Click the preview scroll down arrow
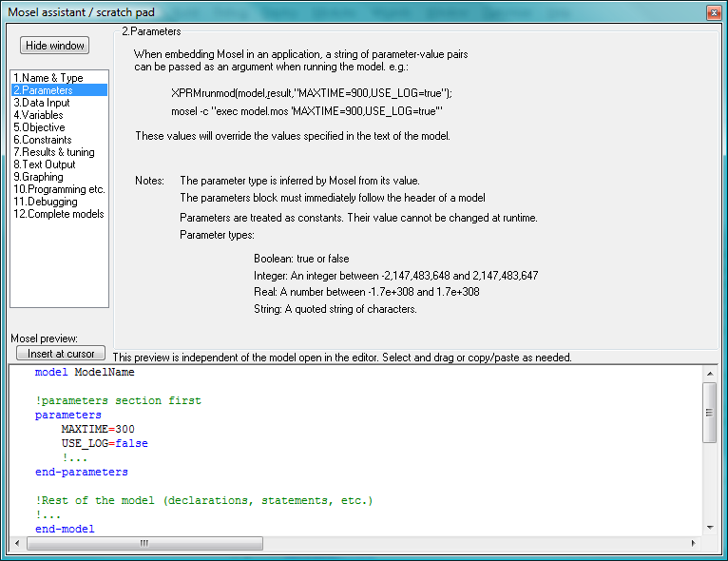 pos(709,528)
